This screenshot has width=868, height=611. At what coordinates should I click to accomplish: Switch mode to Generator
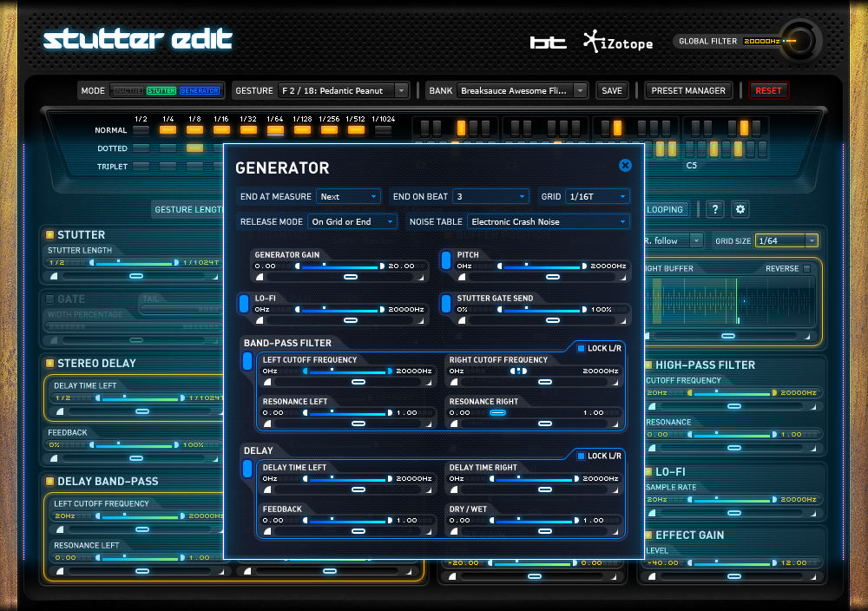click(x=200, y=90)
